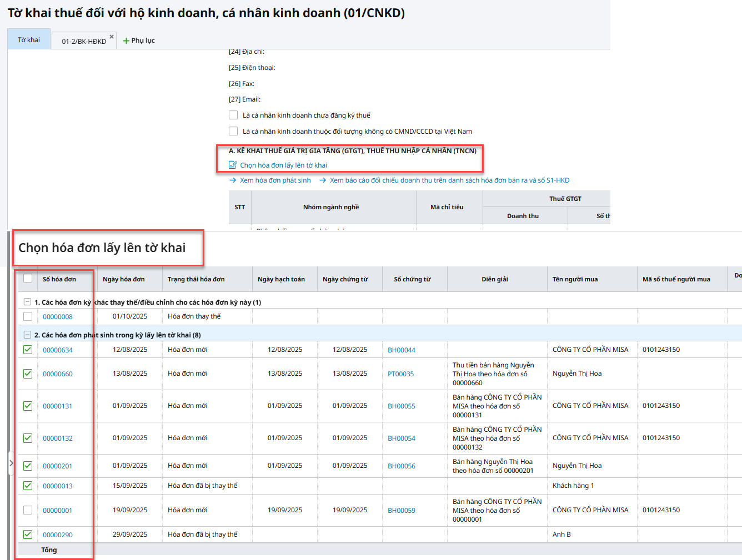Open voucher PT00035 link
The height and width of the screenshot is (560, 742).
click(400, 374)
